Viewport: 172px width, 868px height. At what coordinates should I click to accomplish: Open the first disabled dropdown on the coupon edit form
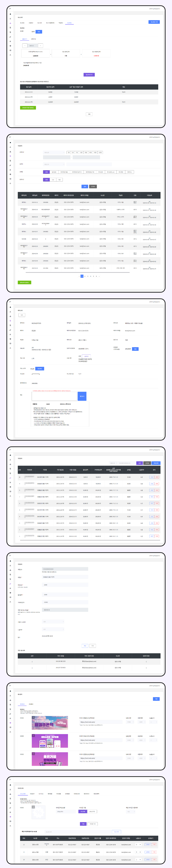click(x=53, y=622)
